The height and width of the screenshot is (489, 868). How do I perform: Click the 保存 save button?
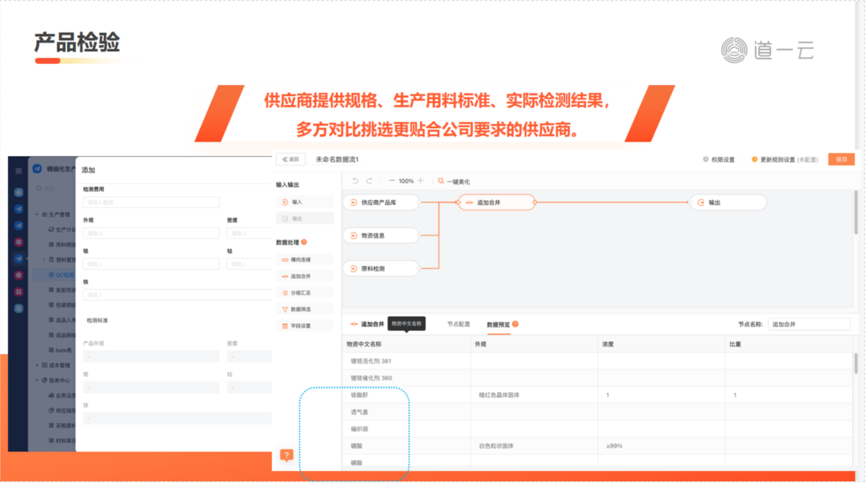click(x=841, y=159)
